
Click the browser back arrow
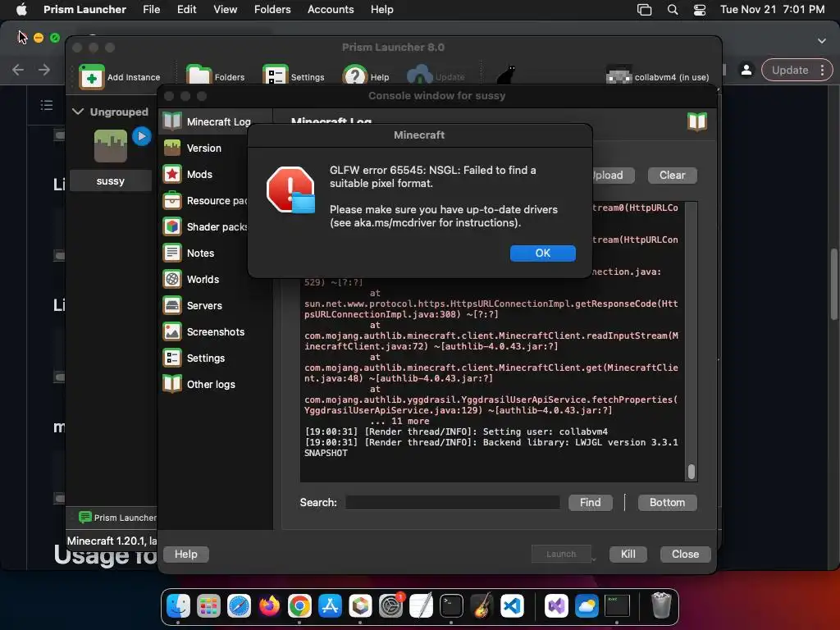[18, 70]
